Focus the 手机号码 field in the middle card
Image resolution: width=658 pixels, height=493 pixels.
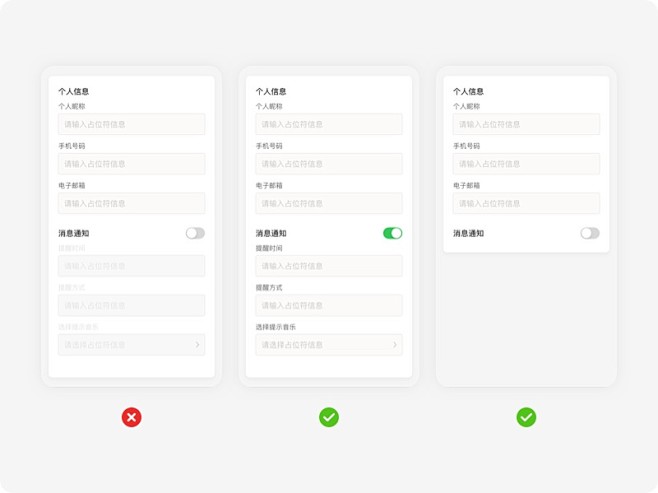329,164
